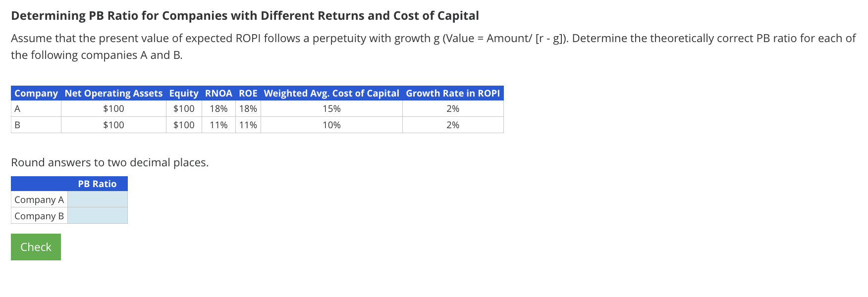This screenshot has width=868, height=297.
Task: Click the Equity column header
Action: [x=183, y=93]
